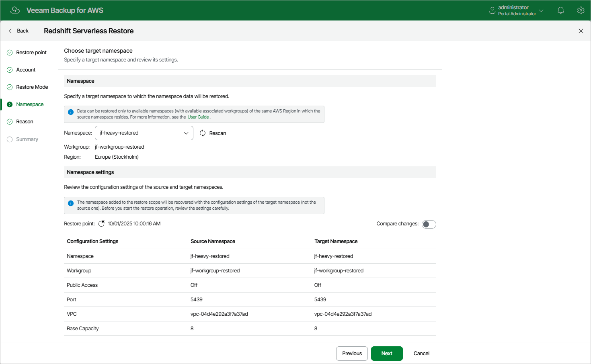Expand the administrator account dropdown chevron
Viewport: 591px width, 364px height.
pyautogui.click(x=541, y=11)
